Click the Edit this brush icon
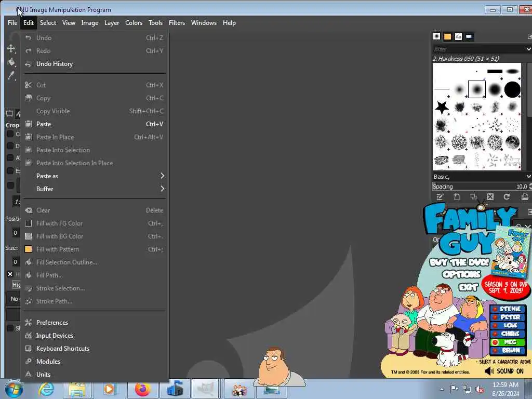 [x=440, y=197]
